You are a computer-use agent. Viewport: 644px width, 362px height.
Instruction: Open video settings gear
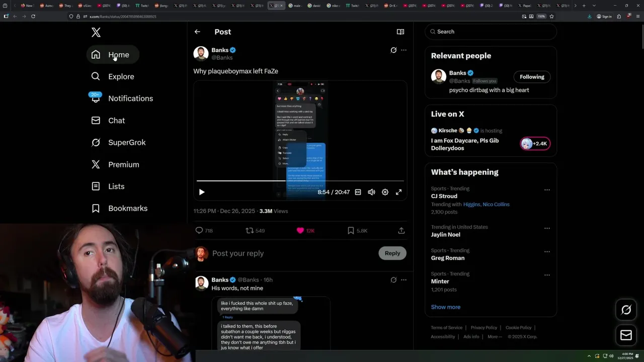pos(385,192)
